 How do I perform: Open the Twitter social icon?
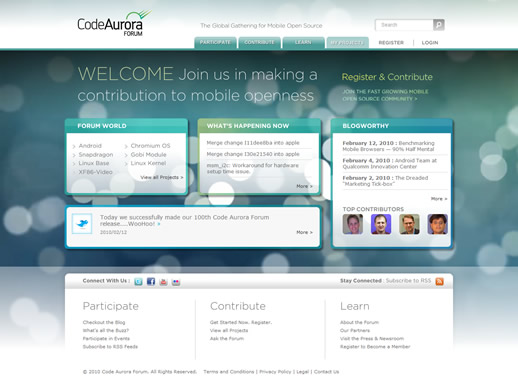138,282
